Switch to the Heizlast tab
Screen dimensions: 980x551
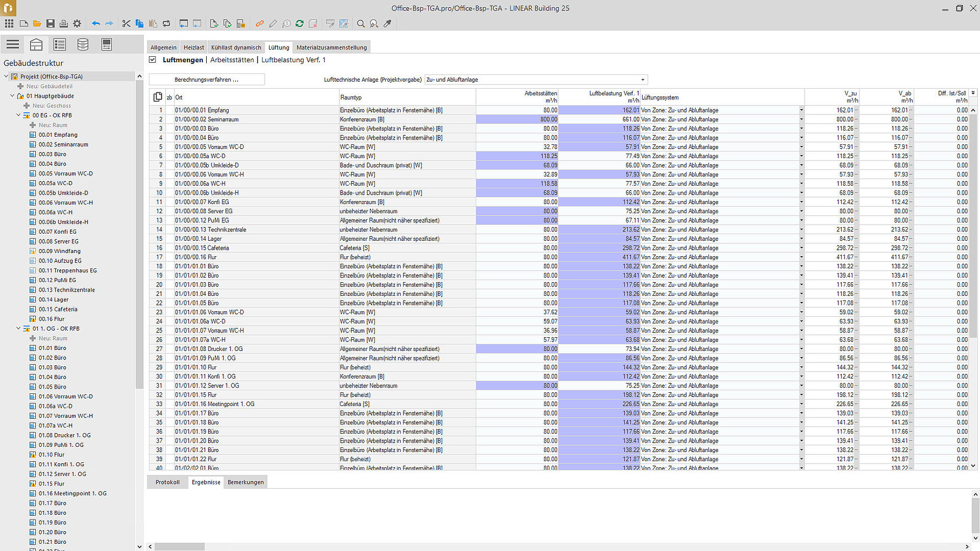tap(193, 47)
